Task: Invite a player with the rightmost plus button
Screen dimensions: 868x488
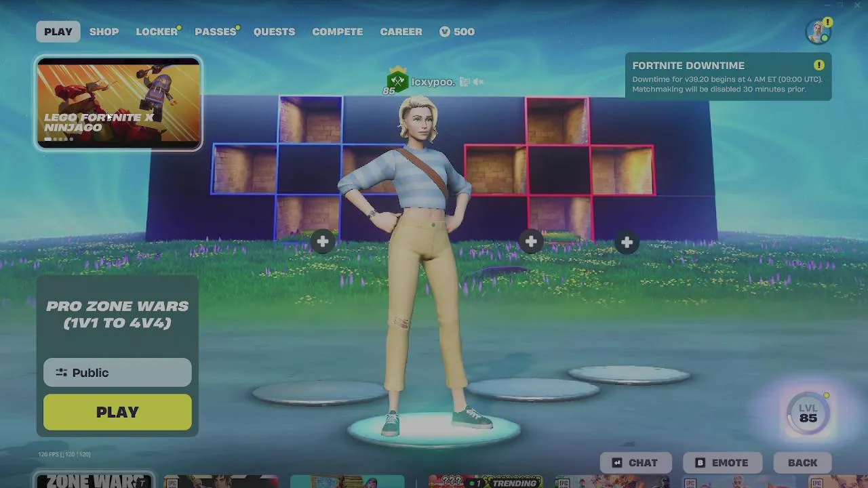Action: coord(627,242)
